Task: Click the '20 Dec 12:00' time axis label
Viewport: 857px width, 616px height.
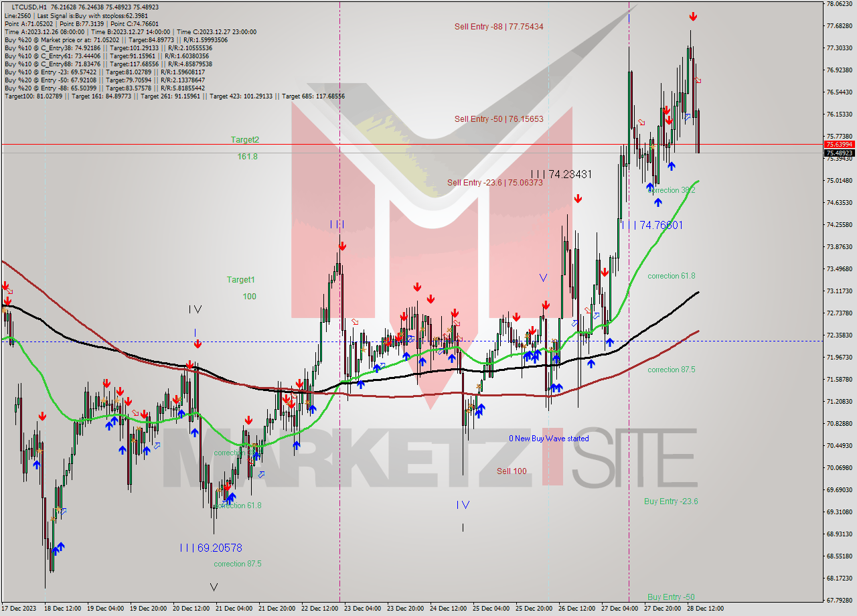Action: 191,609
